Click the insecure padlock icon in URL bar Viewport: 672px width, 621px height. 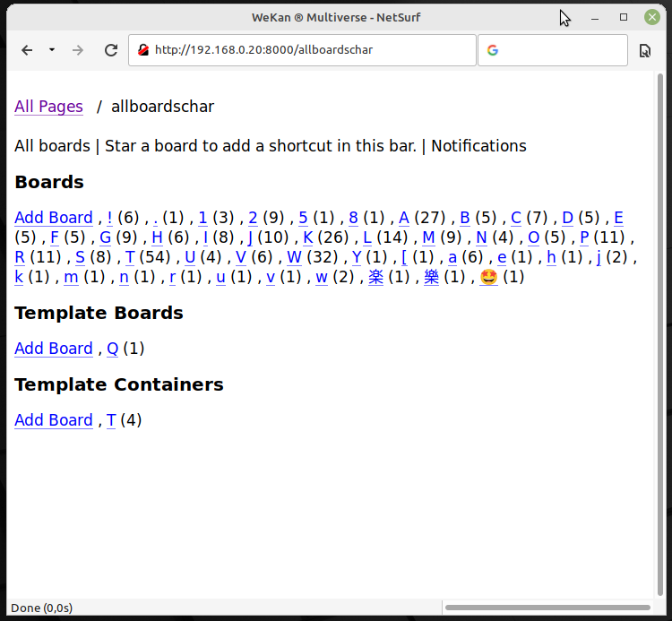143,50
